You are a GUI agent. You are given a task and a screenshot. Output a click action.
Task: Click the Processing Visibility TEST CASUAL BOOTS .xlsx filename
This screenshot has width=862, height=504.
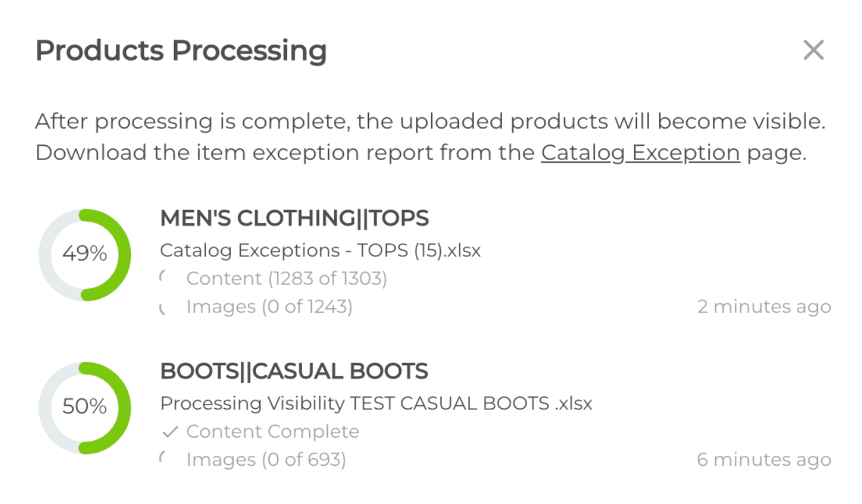[x=376, y=404]
